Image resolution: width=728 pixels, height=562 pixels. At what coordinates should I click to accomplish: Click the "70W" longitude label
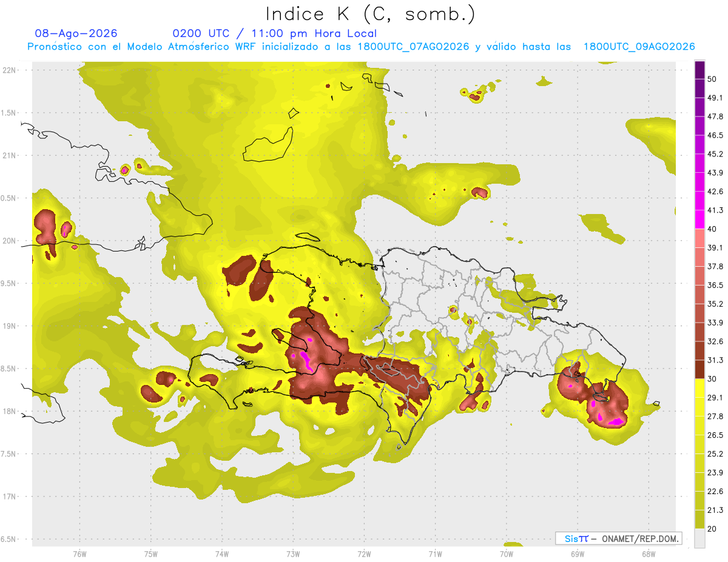(506, 554)
